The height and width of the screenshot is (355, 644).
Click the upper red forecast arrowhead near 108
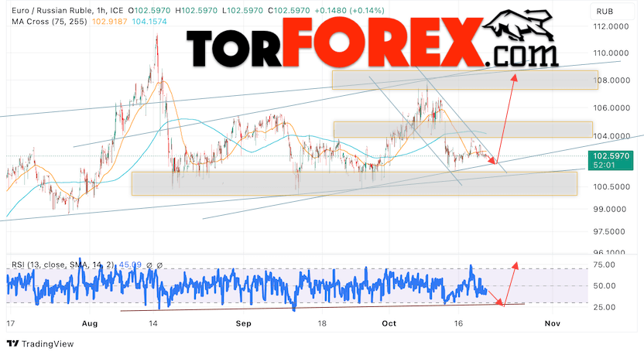[514, 77]
